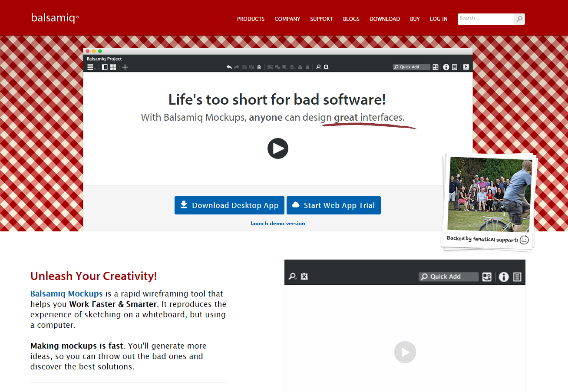Select BUY in the top navigation
This screenshot has width=568, height=392.
point(415,19)
